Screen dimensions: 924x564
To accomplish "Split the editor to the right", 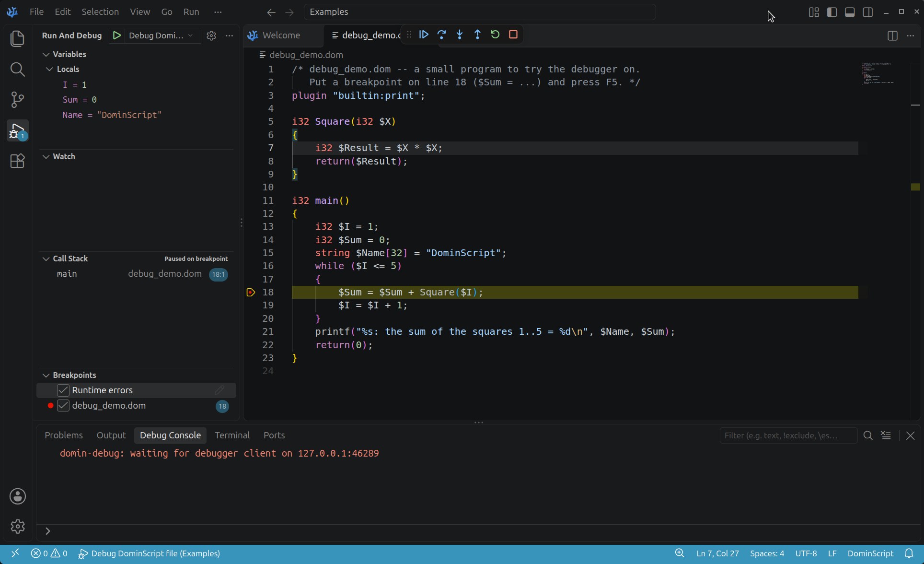I will (892, 35).
